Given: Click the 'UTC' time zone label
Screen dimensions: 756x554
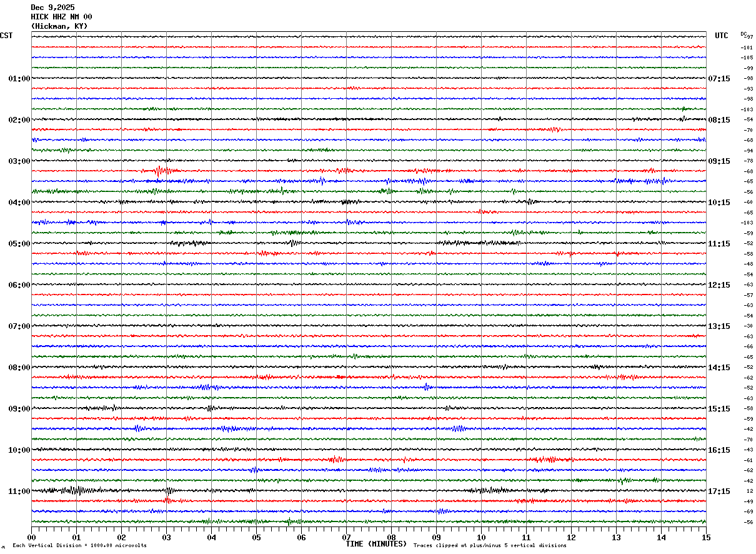Looking at the screenshot, I should tap(722, 36).
